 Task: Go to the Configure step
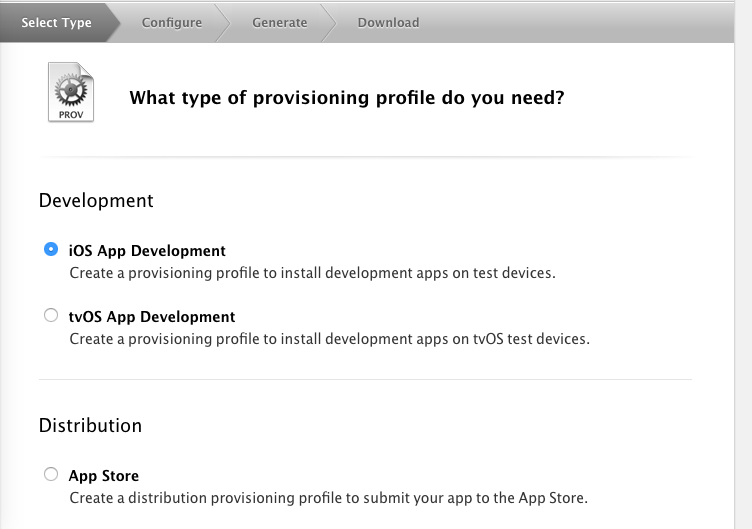(172, 23)
